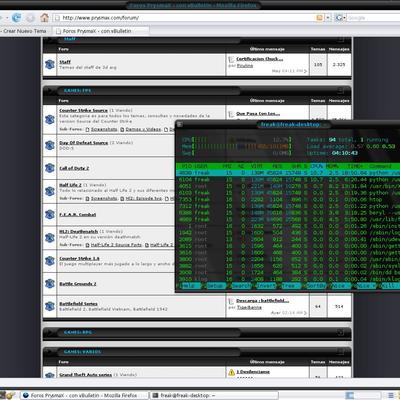Open the Grand Theft Auto series forum
This screenshot has height=400, width=400.
(x=85, y=375)
